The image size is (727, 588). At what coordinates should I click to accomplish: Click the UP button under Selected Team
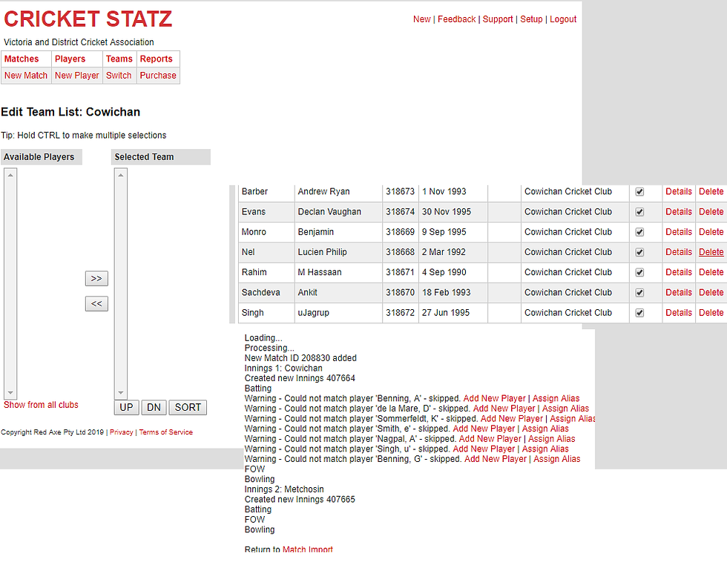click(x=126, y=407)
